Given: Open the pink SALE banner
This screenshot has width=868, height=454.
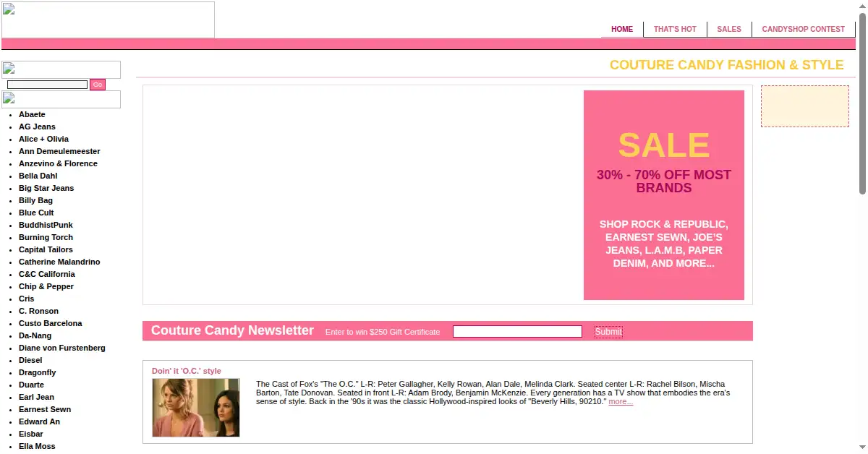Looking at the screenshot, I should [x=664, y=195].
